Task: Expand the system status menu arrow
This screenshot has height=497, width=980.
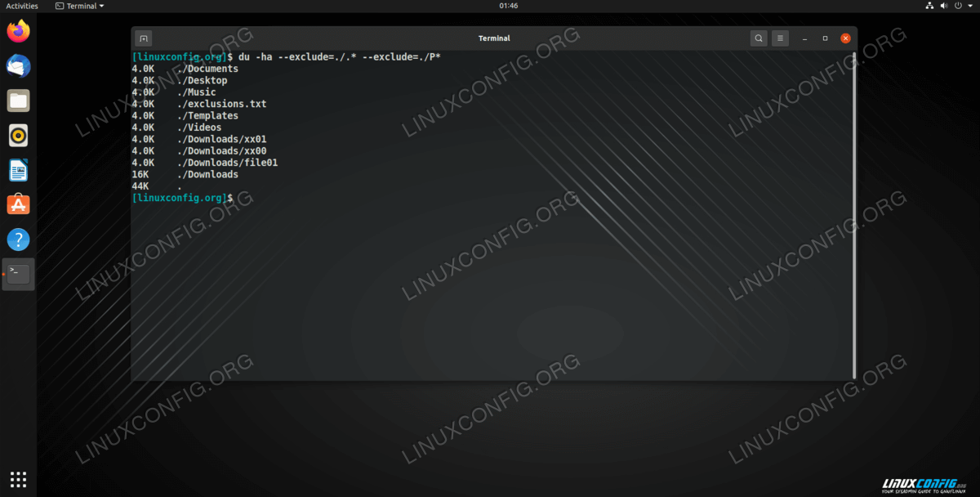Action: pos(970,6)
